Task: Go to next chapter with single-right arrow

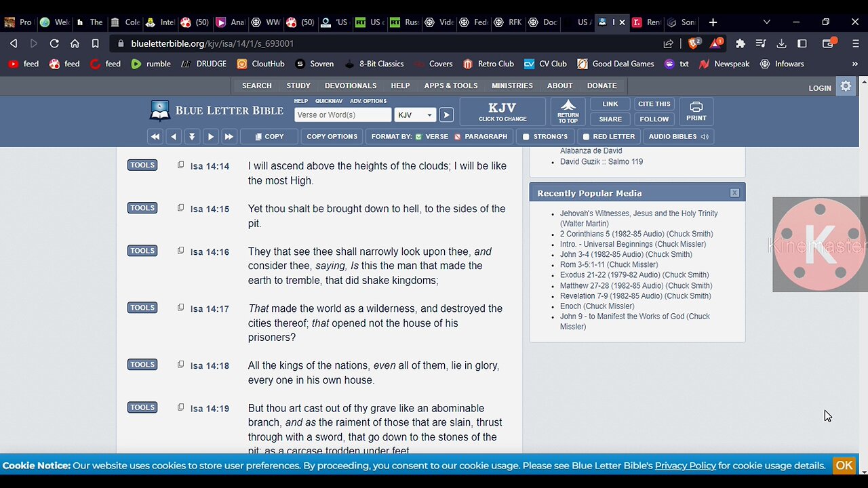Action: [210, 136]
